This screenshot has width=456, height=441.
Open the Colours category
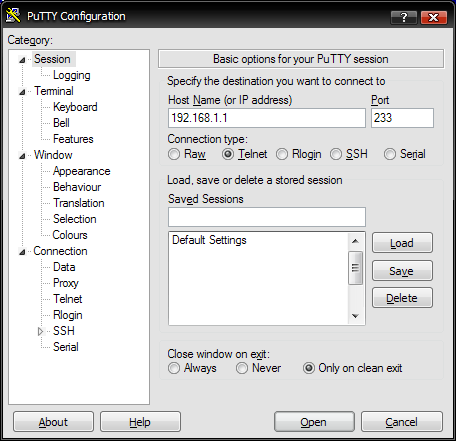point(70,235)
